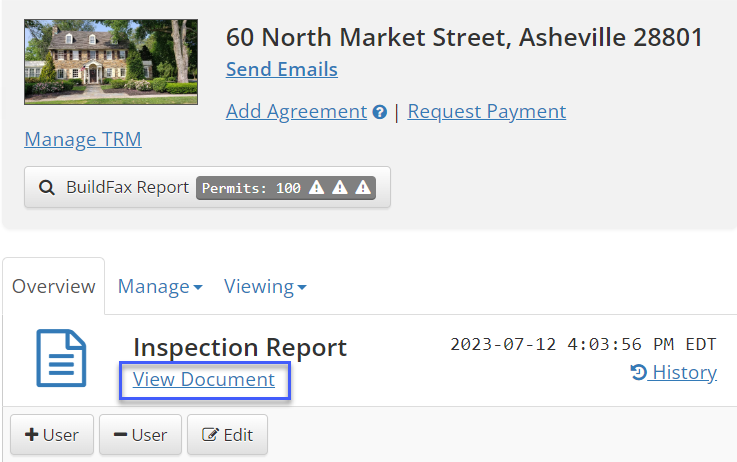Click the Inspection Report title text
This screenshot has height=462, width=737.
click(x=240, y=348)
